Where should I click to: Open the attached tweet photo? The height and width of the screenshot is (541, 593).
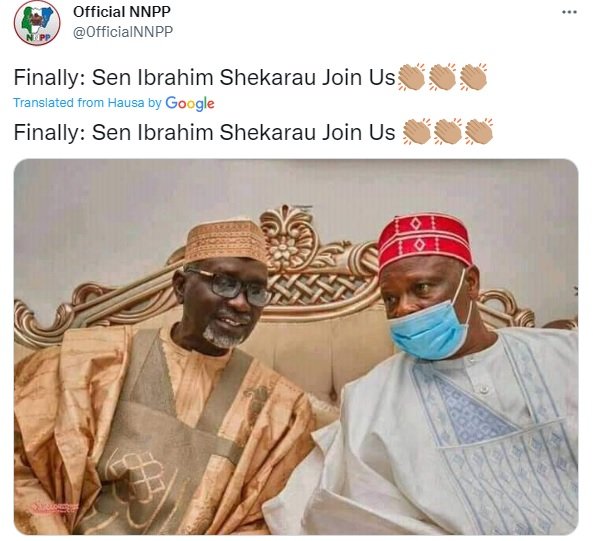point(296,347)
